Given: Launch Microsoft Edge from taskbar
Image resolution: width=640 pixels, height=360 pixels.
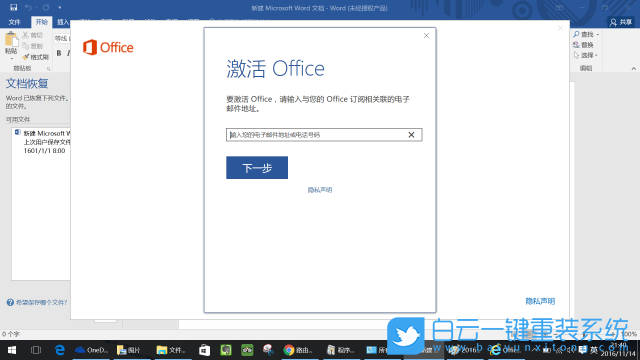Looking at the screenshot, I should click(x=60, y=350).
